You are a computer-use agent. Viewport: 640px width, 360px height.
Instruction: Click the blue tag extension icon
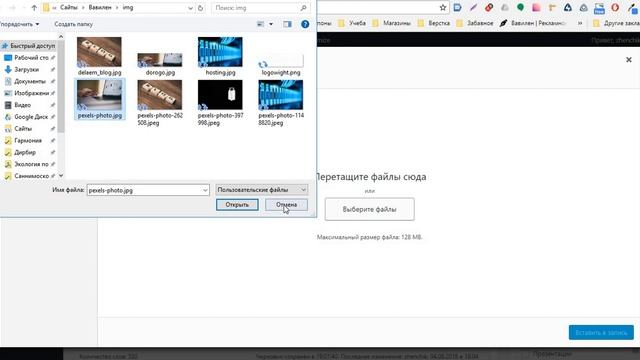(458, 7)
